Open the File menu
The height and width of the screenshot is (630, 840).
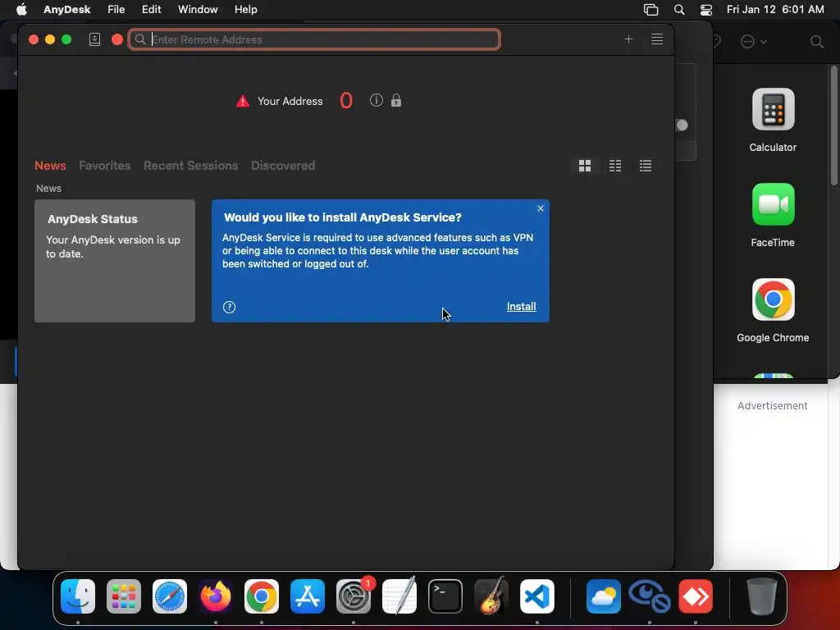[116, 10]
